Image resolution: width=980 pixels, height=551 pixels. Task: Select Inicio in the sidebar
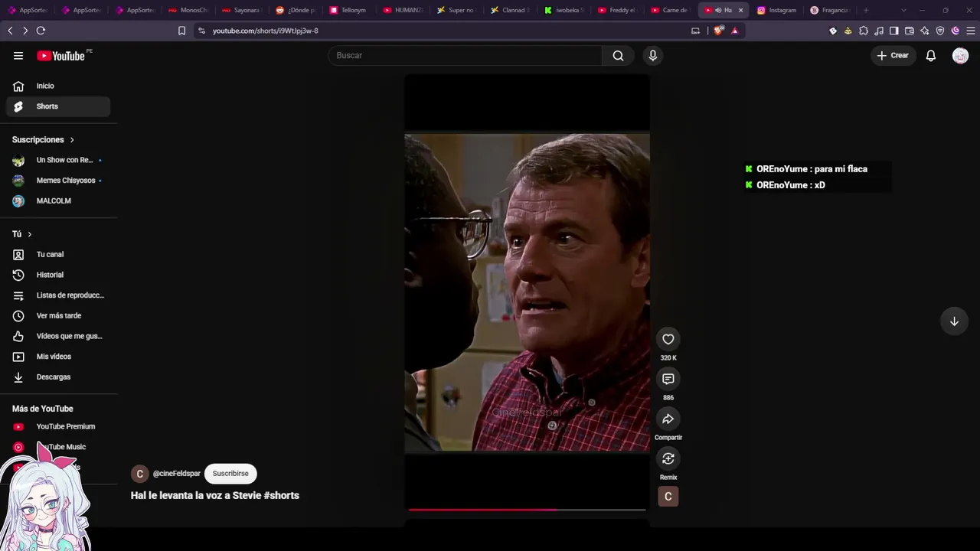pyautogui.click(x=58, y=86)
